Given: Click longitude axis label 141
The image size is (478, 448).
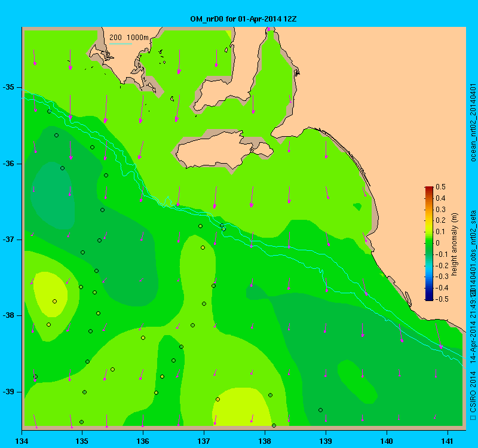Looking at the screenshot, I should [x=448, y=441].
